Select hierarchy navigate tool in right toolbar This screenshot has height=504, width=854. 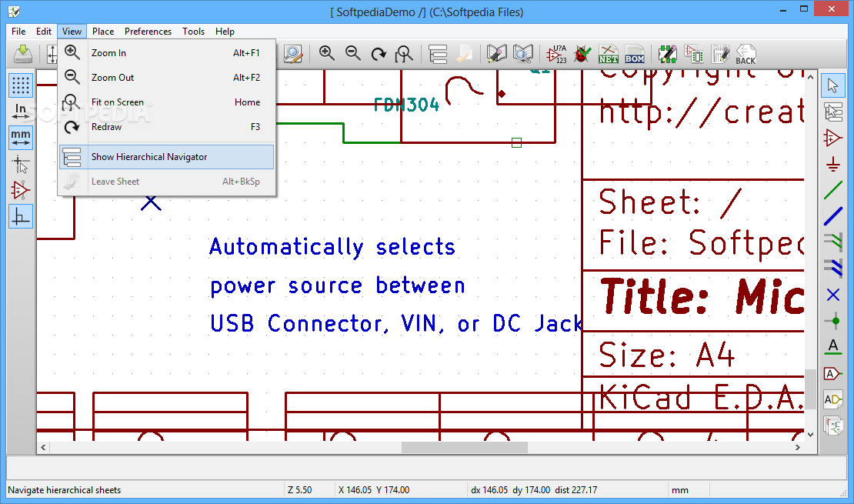click(x=832, y=112)
